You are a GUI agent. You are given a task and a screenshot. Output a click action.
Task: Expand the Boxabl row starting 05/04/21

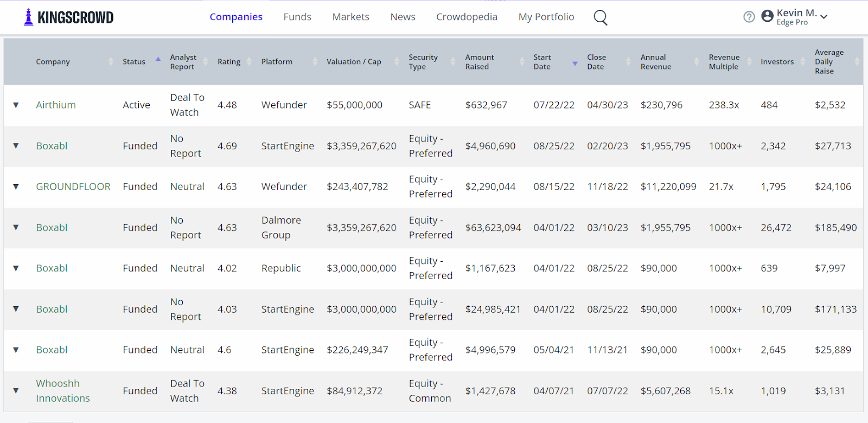[16, 350]
